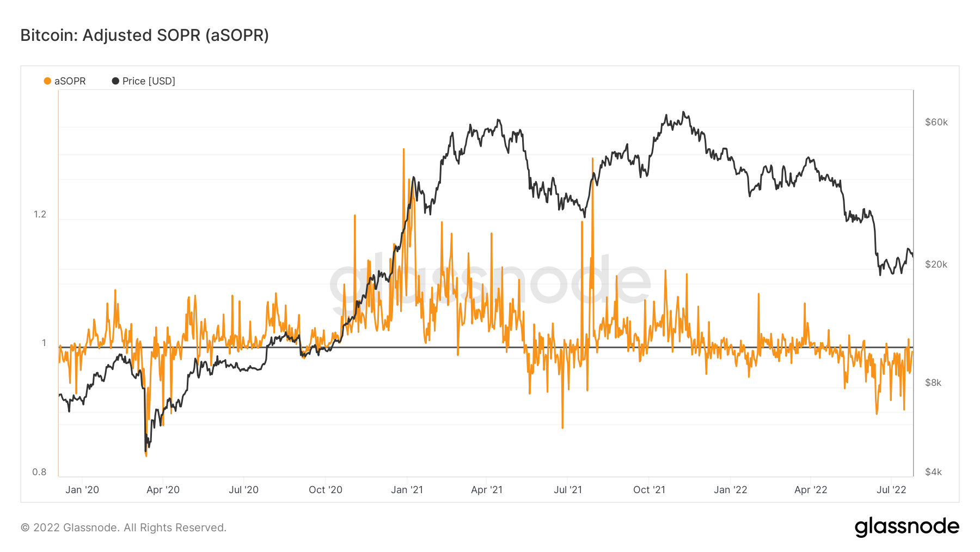
Task: Click the chart title Bitcoin: Adjusted SOPR
Action: click(x=145, y=35)
